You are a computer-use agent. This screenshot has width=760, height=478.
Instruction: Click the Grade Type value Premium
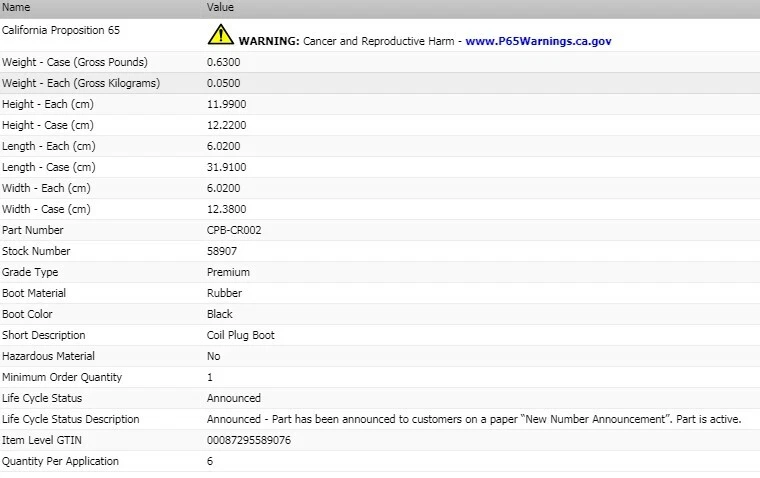(x=228, y=272)
